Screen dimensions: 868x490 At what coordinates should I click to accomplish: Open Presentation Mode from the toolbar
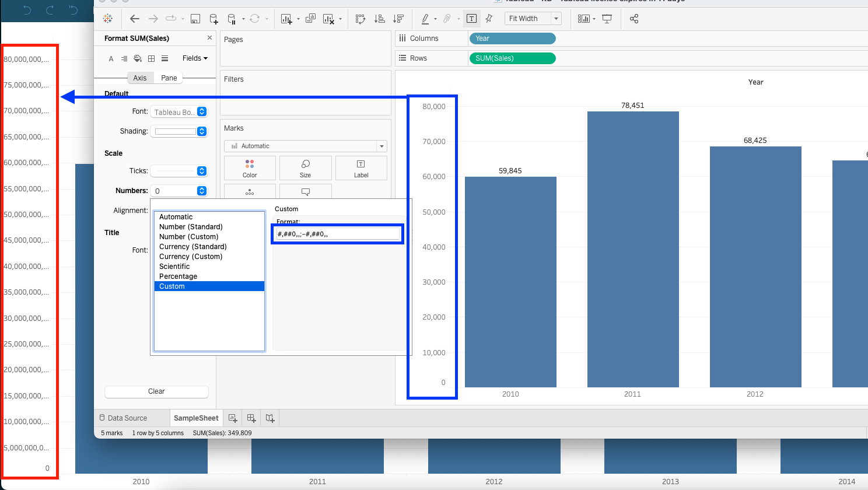[607, 19]
